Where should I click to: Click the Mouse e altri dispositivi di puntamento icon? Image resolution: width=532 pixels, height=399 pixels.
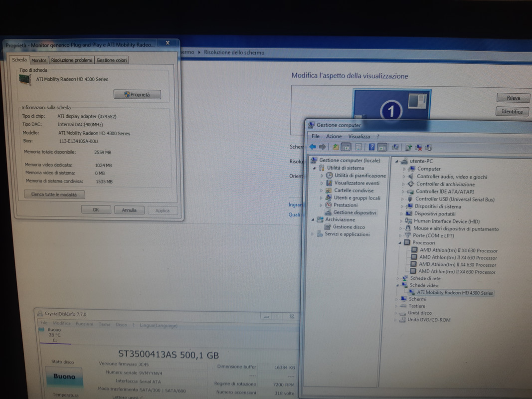pos(408,228)
